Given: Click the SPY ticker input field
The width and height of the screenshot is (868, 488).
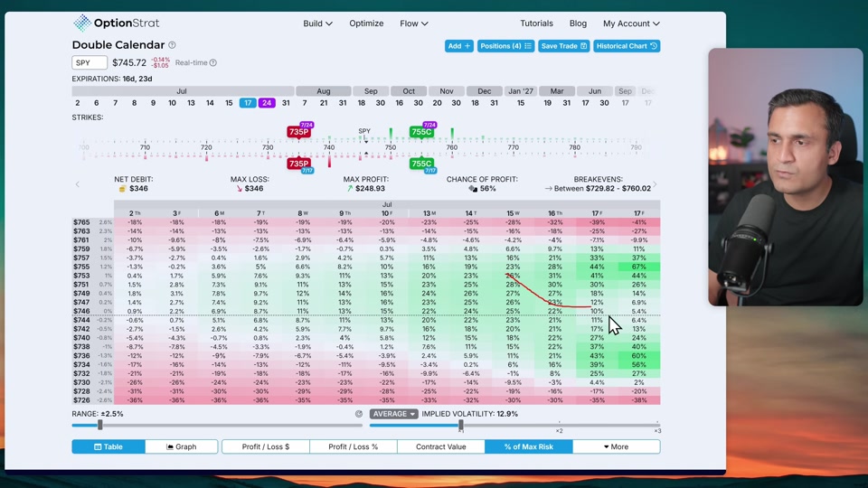Looking at the screenshot, I should pyautogui.click(x=90, y=62).
